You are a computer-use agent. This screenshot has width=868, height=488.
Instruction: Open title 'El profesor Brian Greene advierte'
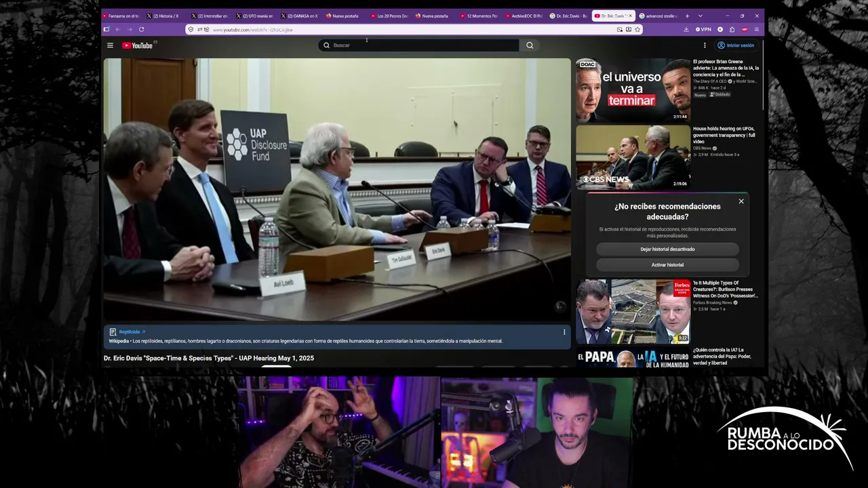[x=726, y=68]
